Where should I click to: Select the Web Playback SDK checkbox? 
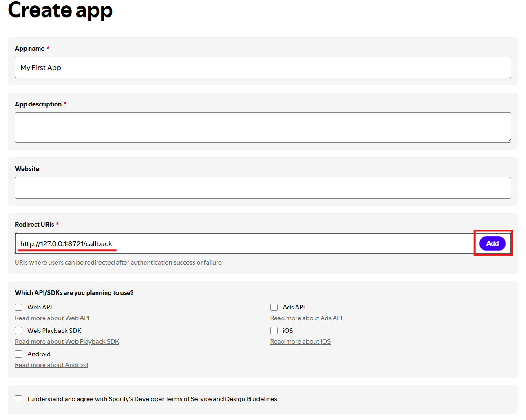click(18, 330)
